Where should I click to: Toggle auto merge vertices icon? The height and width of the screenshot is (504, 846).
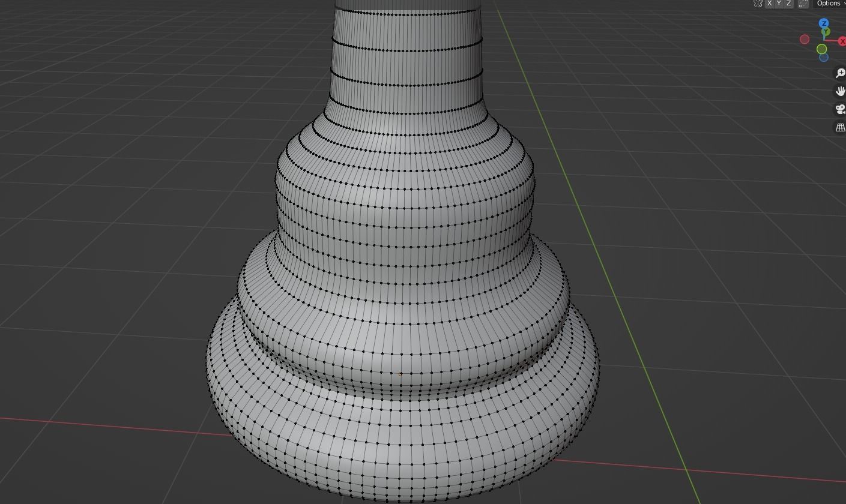(x=803, y=3)
